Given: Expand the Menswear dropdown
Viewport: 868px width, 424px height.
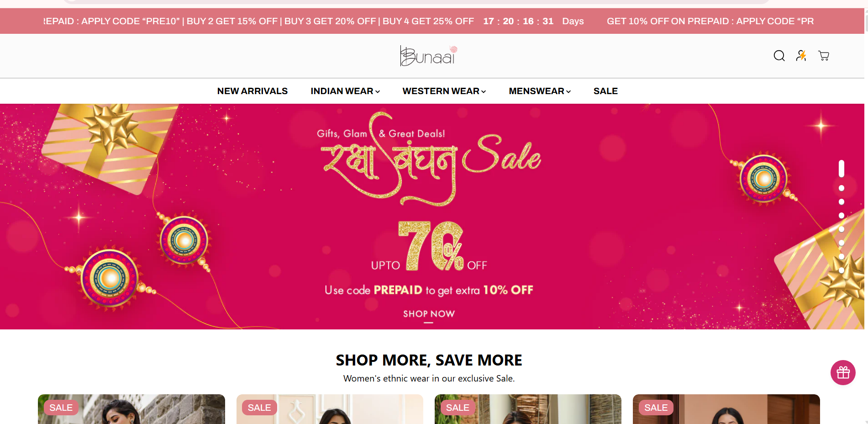Looking at the screenshot, I should coord(540,91).
